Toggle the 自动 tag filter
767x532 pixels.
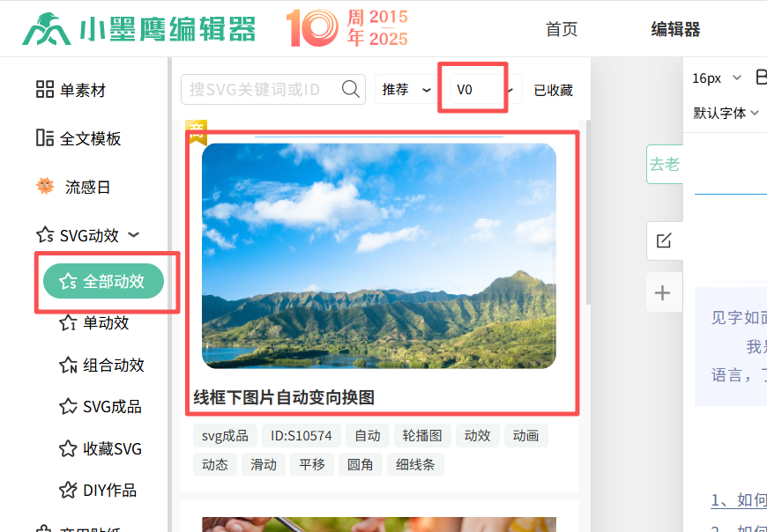point(368,435)
